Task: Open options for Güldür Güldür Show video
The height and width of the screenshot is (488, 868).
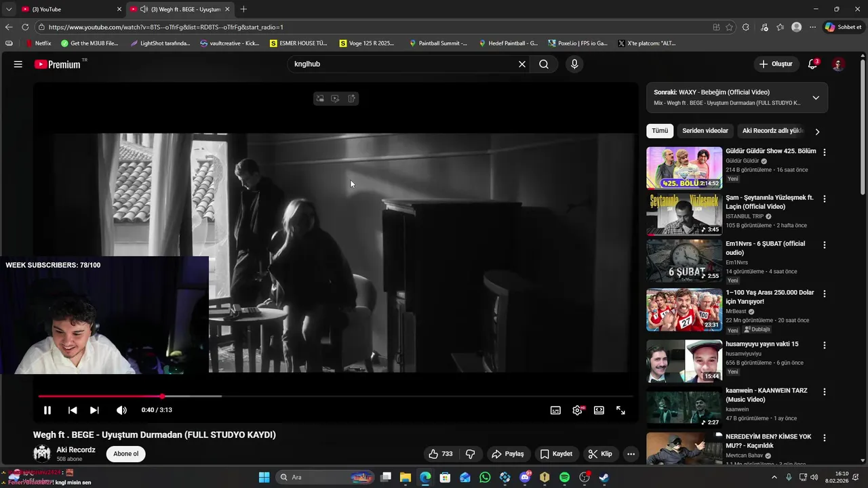Action: 825,152
